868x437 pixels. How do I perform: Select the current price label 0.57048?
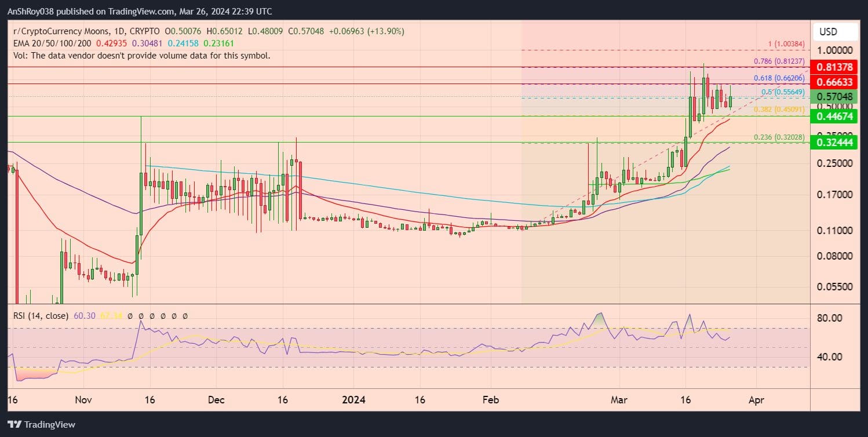coord(836,97)
